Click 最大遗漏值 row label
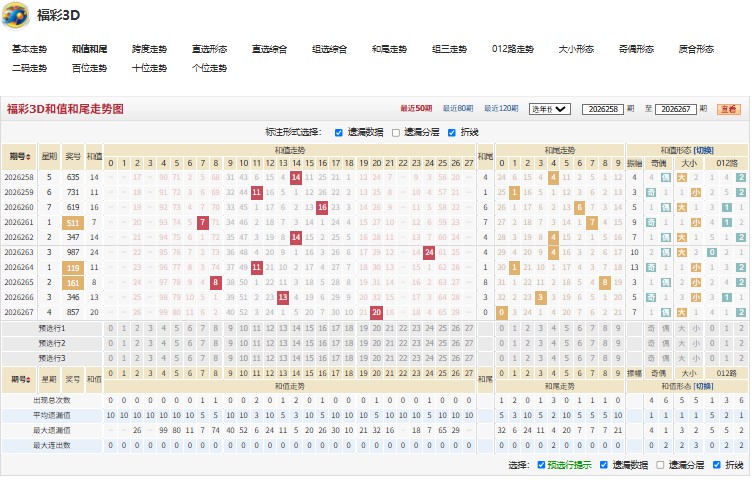The image size is (752, 480). tap(52, 431)
